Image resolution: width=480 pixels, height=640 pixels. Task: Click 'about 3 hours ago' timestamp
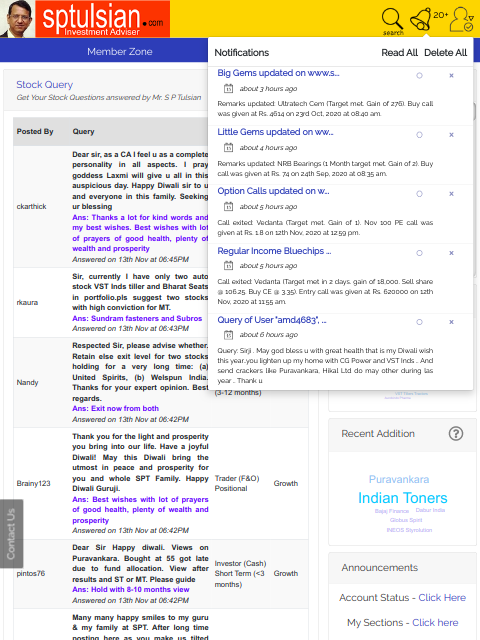pos(268,89)
